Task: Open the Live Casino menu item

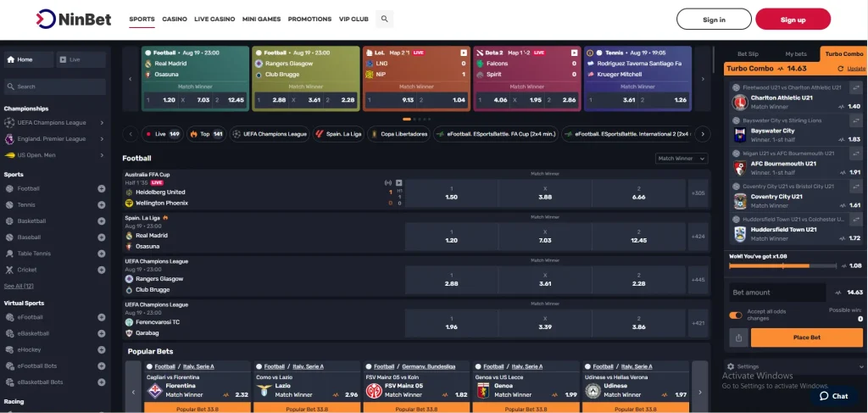Action: 214,19
